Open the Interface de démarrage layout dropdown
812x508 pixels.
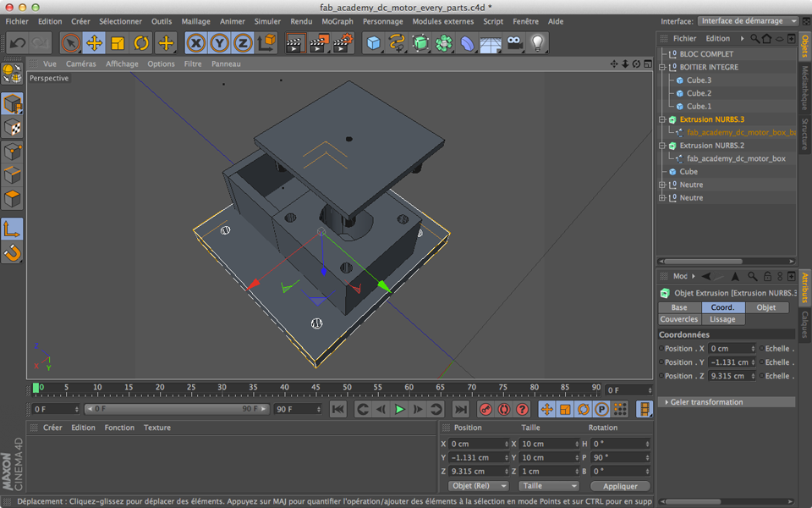click(749, 21)
